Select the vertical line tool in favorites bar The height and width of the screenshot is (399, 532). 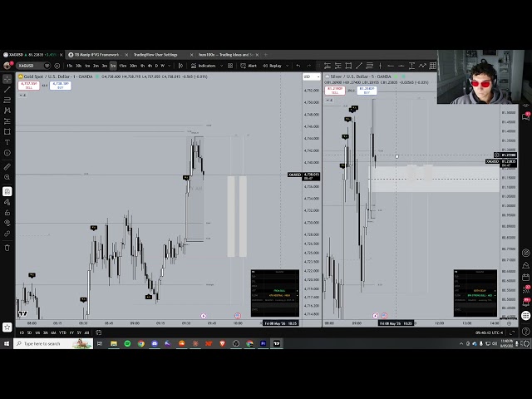[380, 66]
